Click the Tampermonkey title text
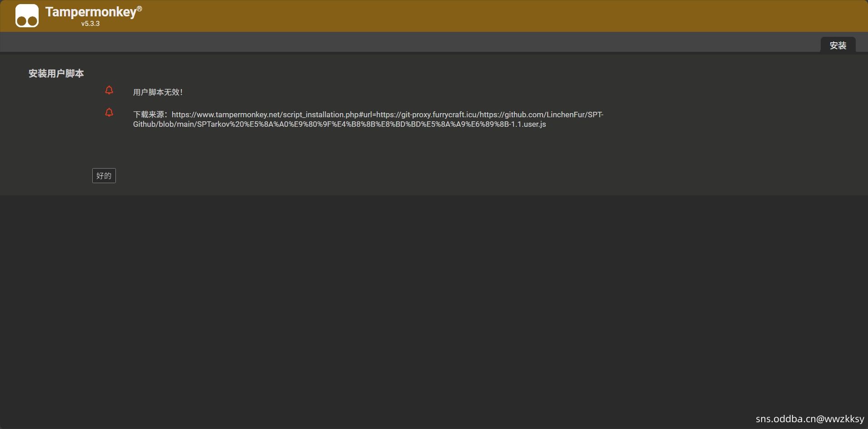Image resolution: width=868 pixels, height=429 pixels. (x=93, y=11)
